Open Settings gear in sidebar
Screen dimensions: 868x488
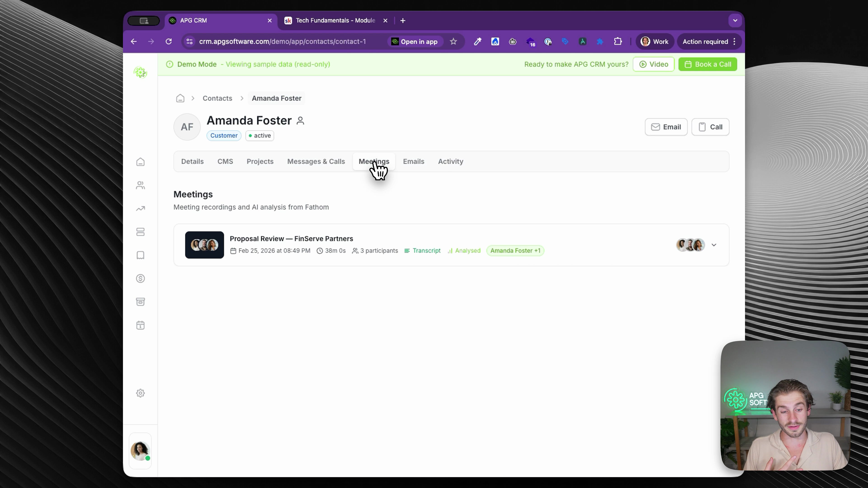pos(140,393)
